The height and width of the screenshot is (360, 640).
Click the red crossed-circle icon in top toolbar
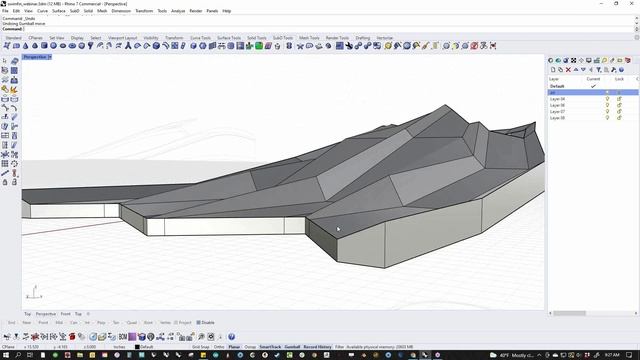click(474, 46)
